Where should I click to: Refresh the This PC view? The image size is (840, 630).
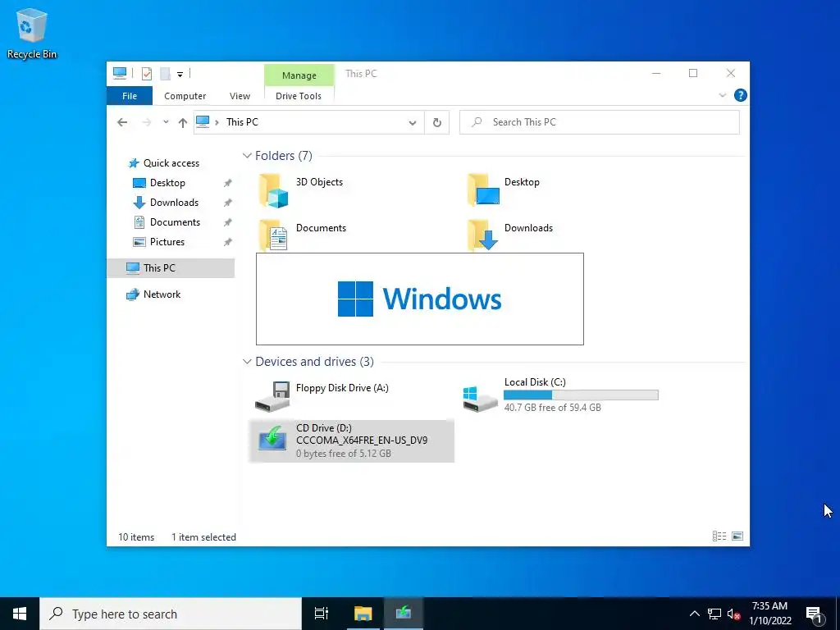point(437,123)
